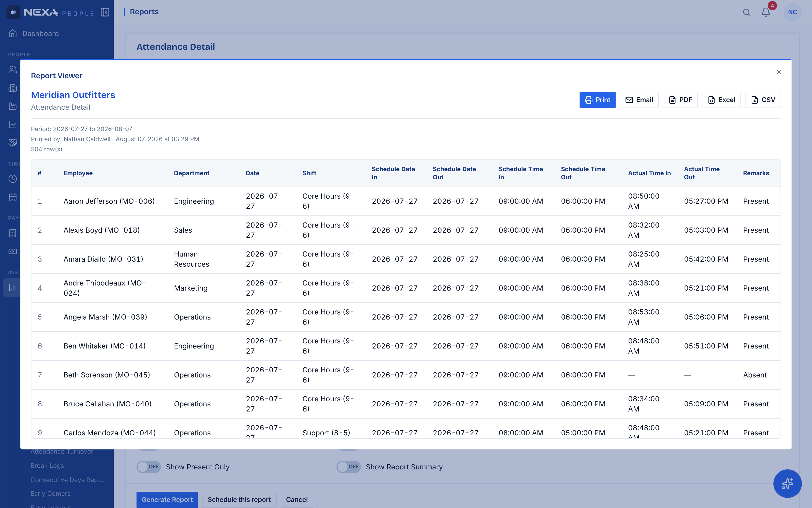Select Aaron Jefferson (MO-006) row
Screen dimensions: 812x508
coord(406,201)
